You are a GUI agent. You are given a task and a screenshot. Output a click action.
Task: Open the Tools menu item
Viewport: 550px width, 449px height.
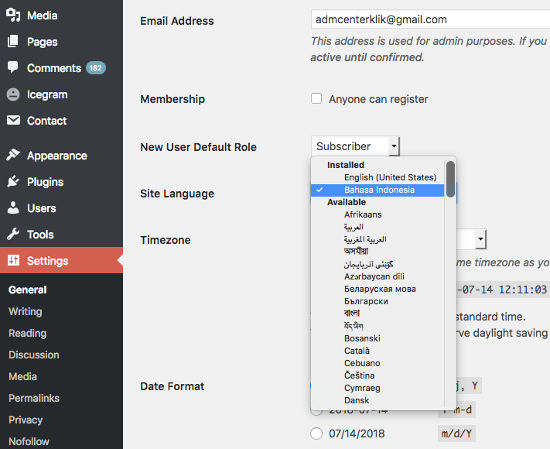tap(40, 234)
